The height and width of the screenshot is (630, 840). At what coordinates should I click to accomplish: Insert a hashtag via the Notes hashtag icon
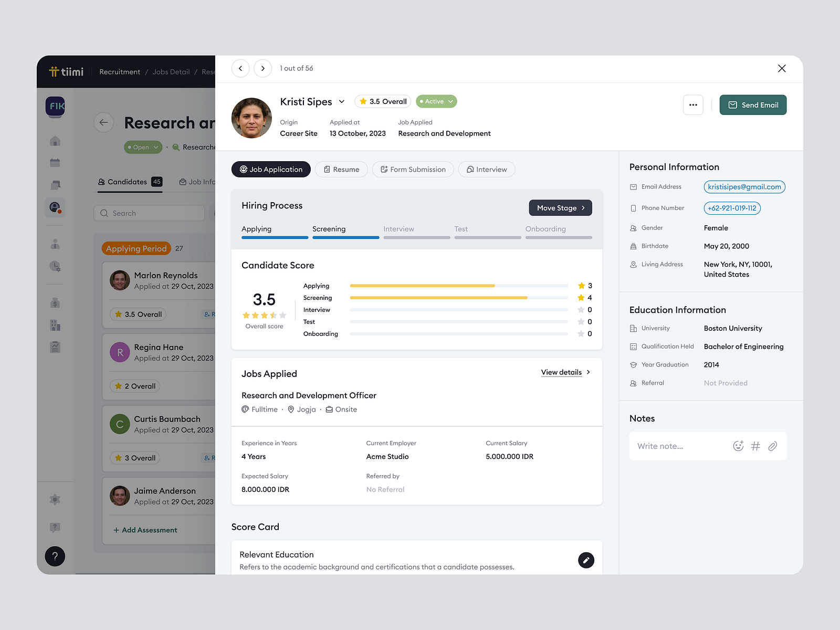point(755,446)
